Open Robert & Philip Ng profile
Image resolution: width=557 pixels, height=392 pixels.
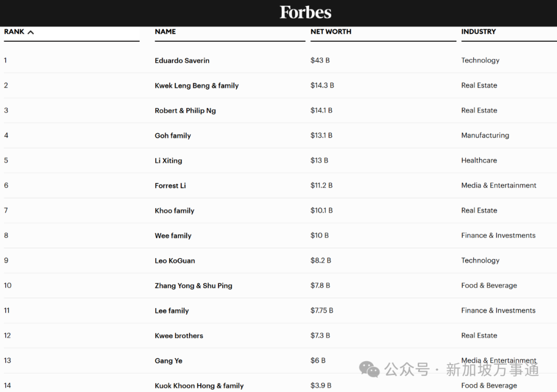(185, 111)
